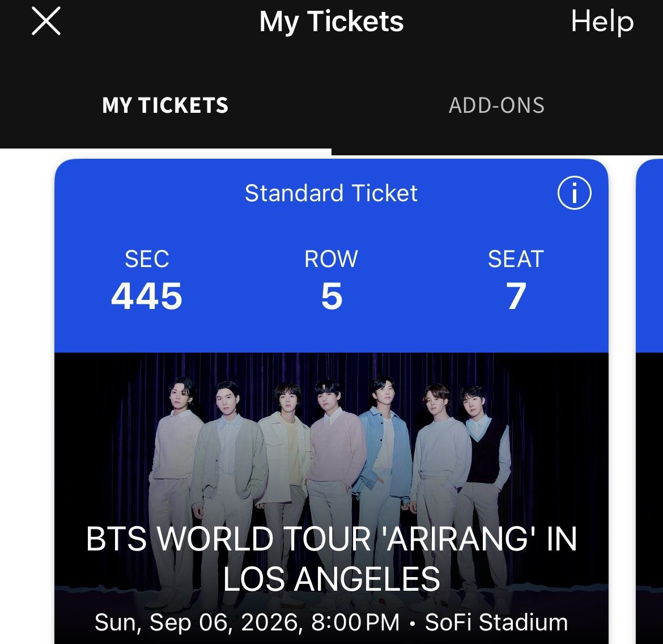Switch to the ADD-ONS tab
This screenshot has width=663, height=644.
(496, 105)
